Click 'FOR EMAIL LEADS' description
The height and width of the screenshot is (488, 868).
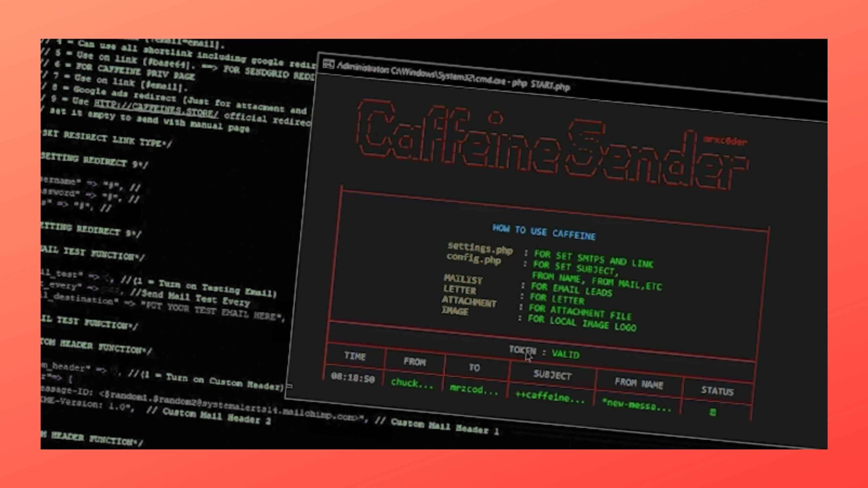(571, 289)
